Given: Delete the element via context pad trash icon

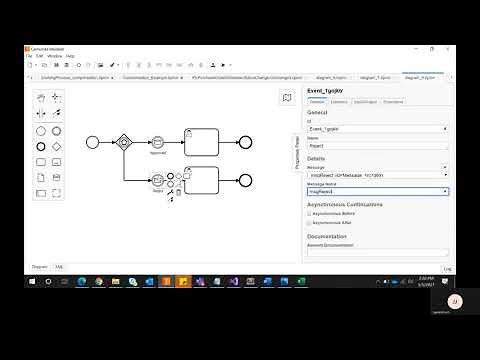Looking at the screenshot, I should click(x=179, y=192).
